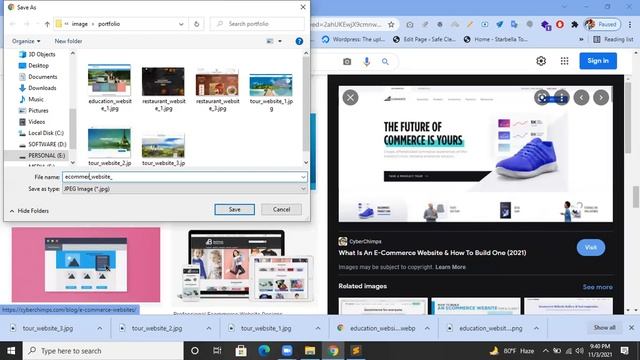
Task: Cancel the Save As dialog
Action: click(x=281, y=209)
